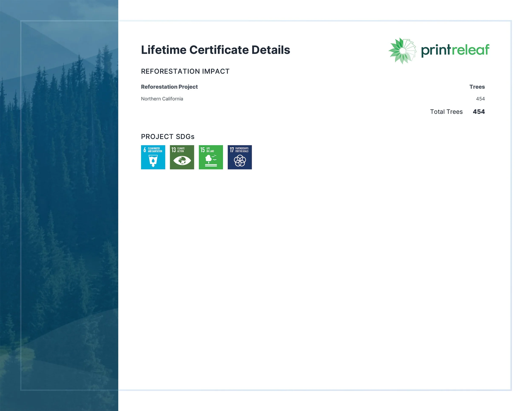Image resolution: width=532 pixels, height=411 pixels.
Task: Click the SDG 13 Climate Action icon
Action: coord(182,157)
